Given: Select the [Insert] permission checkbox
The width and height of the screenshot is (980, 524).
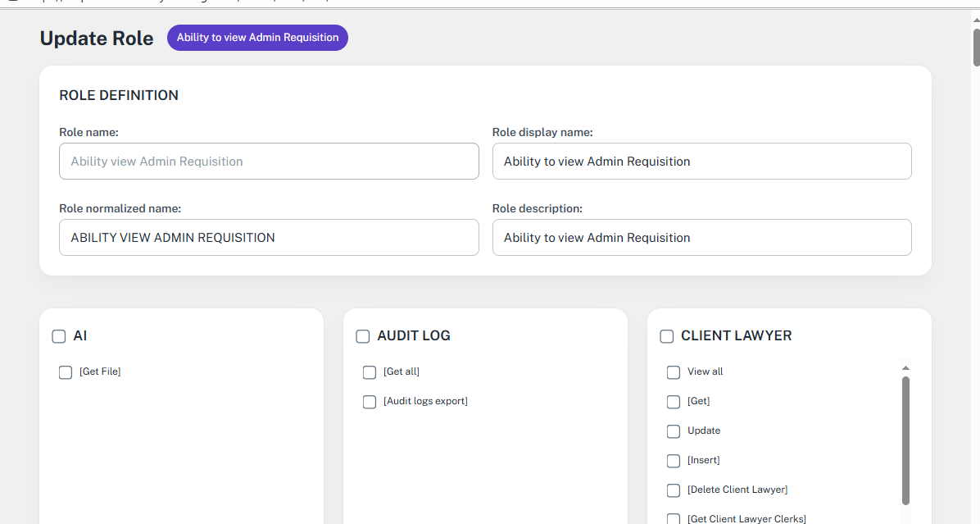Looking at the screenshot, I should coord(674,461).
